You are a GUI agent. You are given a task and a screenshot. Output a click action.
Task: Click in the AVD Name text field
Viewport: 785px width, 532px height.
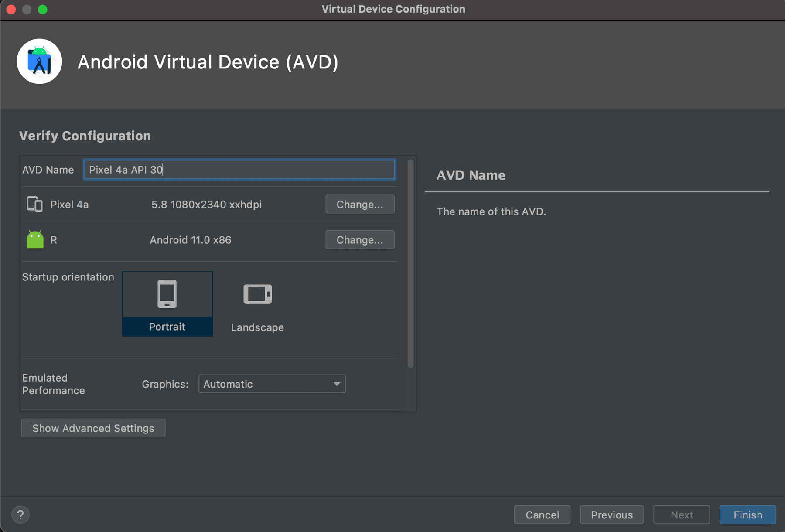pos(239,170)
